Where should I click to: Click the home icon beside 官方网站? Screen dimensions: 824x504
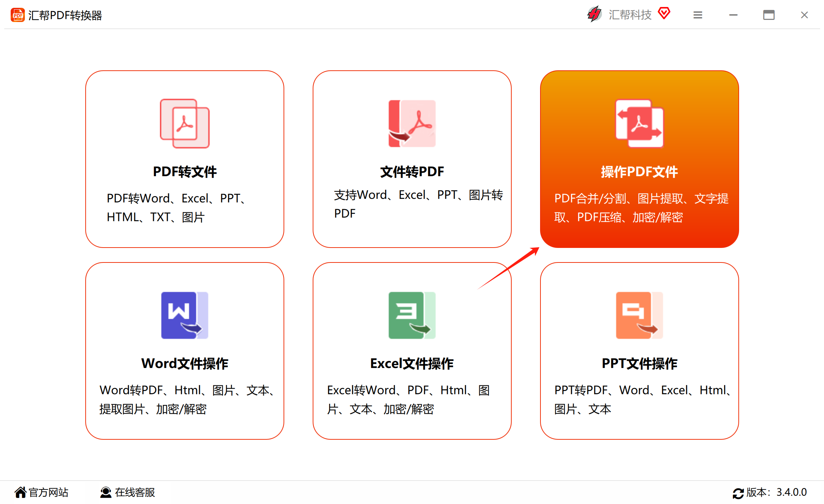click(x=20, y=492)
